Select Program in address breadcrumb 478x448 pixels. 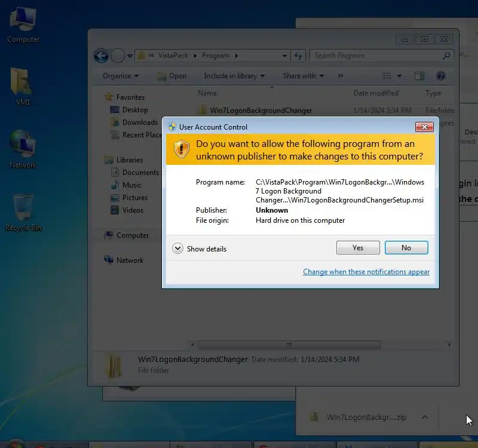(x=216, y=56)
